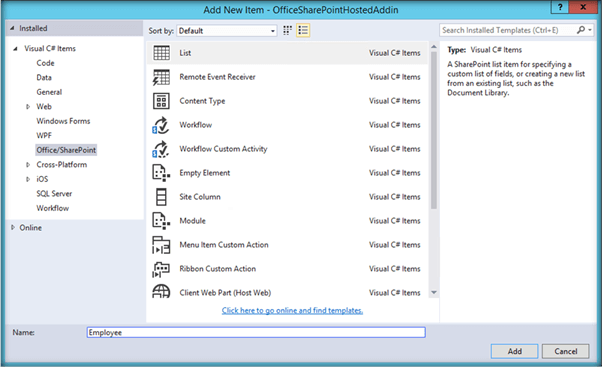The width and height of the screenshot is (602, 367).
Task: Click the Site Column template icon
Action: [x=161, y=197]
